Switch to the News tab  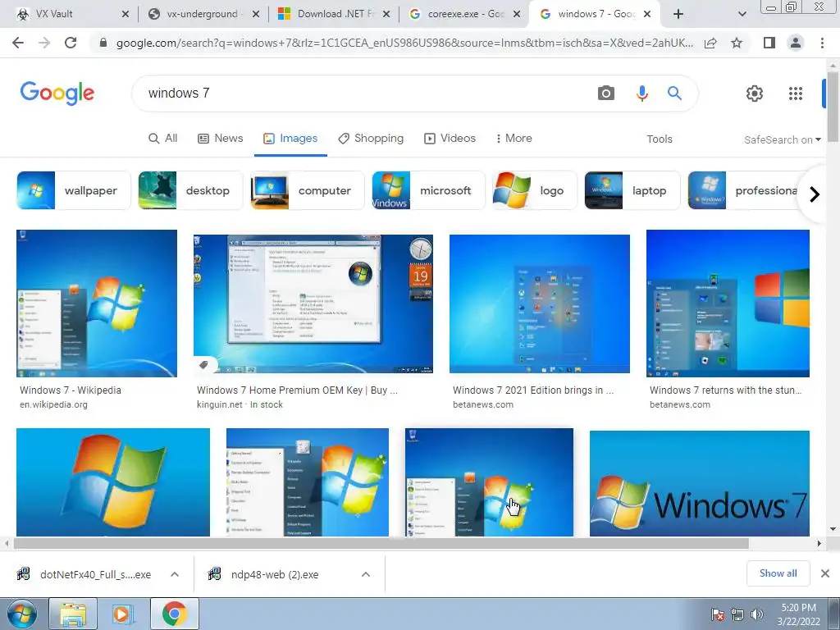(220, 138)
